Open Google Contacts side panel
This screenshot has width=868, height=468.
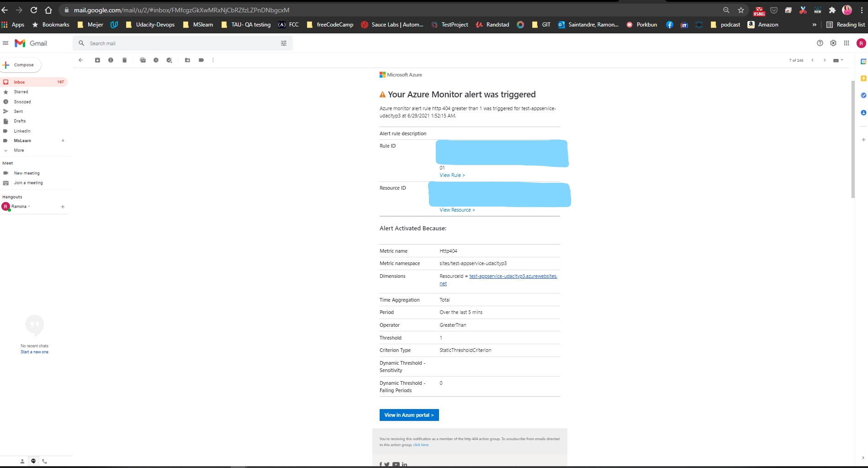coord(863,112)
